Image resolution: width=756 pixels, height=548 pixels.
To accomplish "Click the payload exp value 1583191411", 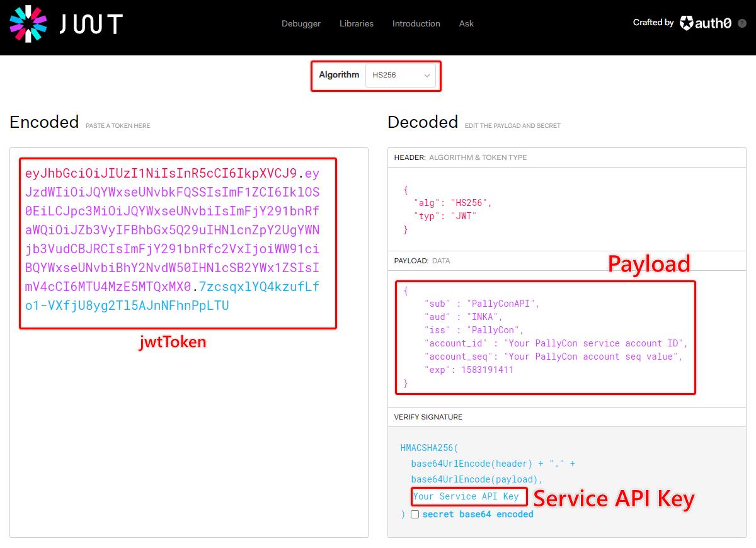I will (487, 370).
